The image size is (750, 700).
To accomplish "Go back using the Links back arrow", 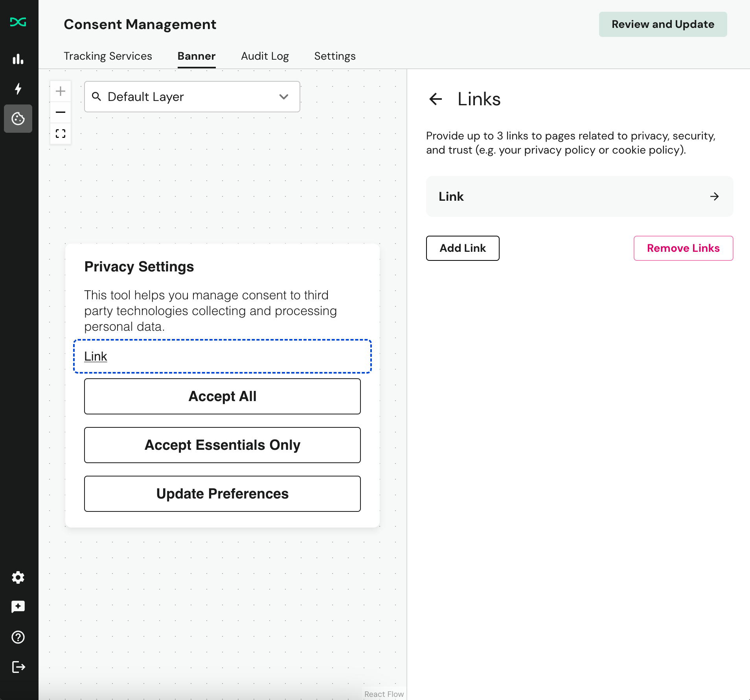I will (436, 99).
